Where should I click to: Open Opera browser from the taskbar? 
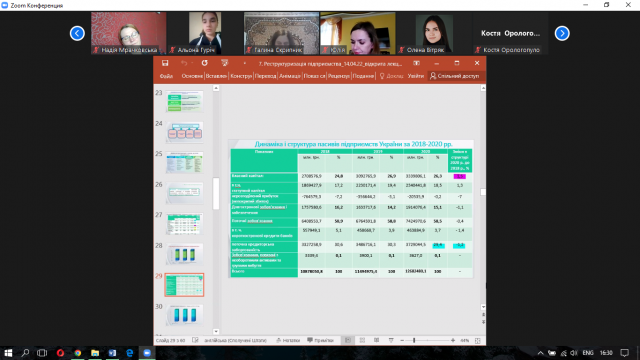[60, 353]
